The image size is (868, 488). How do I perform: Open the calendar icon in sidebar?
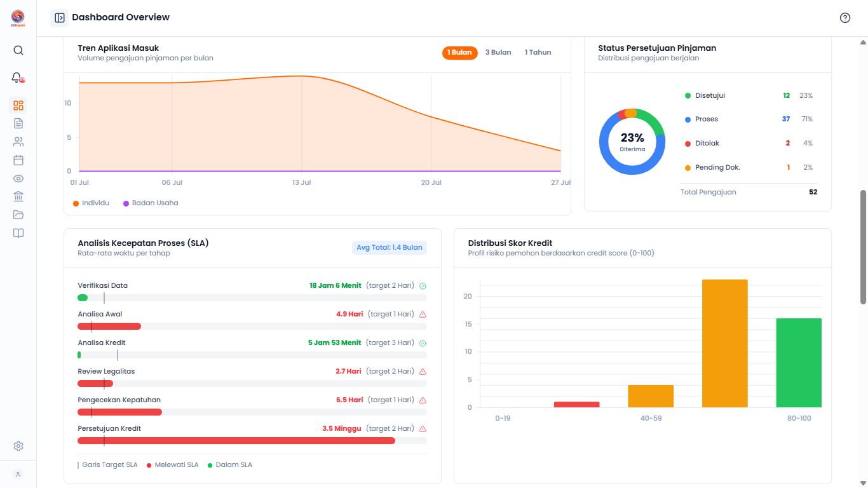coord(18,160)
